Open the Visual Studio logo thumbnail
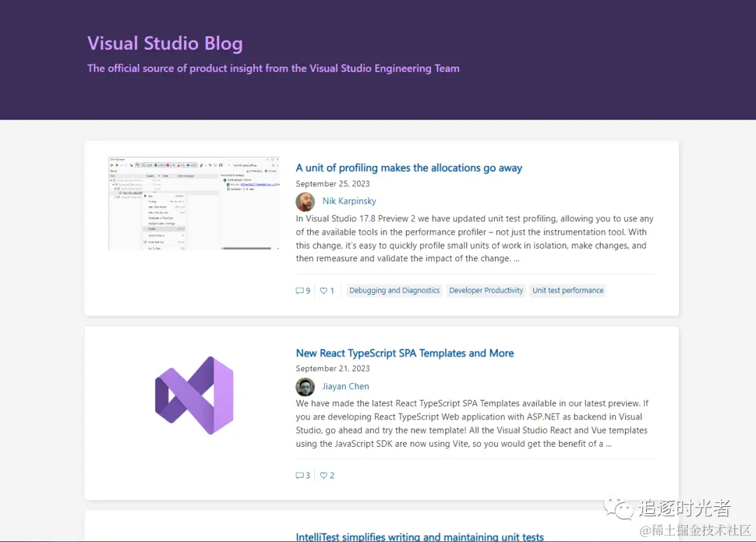This screenshot has height=542, width=756. pyautogui.click(x=195, y=396)
